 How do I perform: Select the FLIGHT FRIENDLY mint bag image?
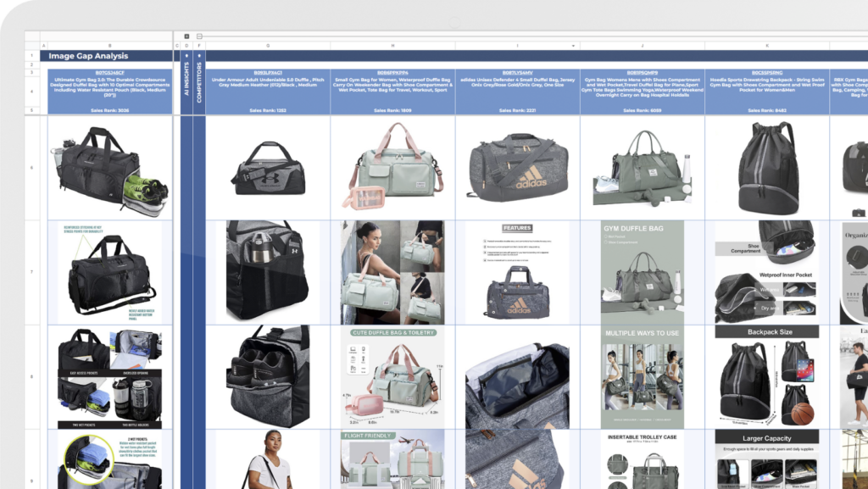click(392, 459)
